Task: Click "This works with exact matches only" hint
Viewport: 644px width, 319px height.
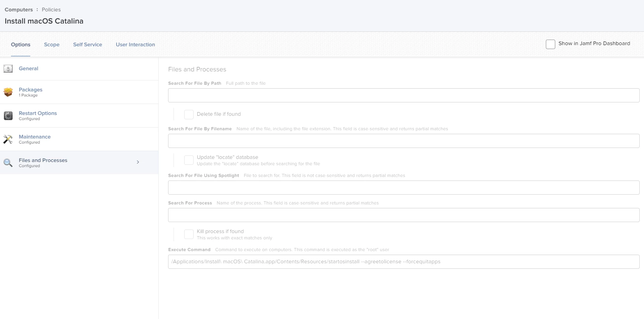Action: coord(234,238)
